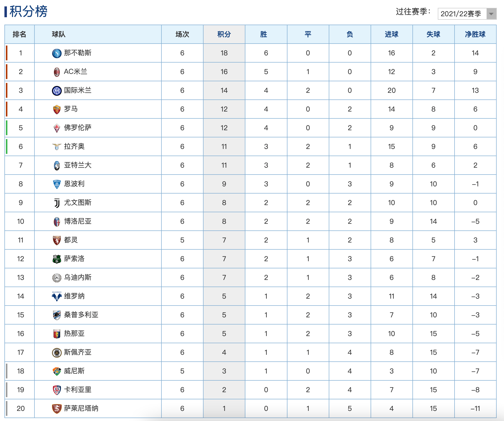Click the 排名 column header
The height and width of the screenshot is (421, 504).
(19, 34)
